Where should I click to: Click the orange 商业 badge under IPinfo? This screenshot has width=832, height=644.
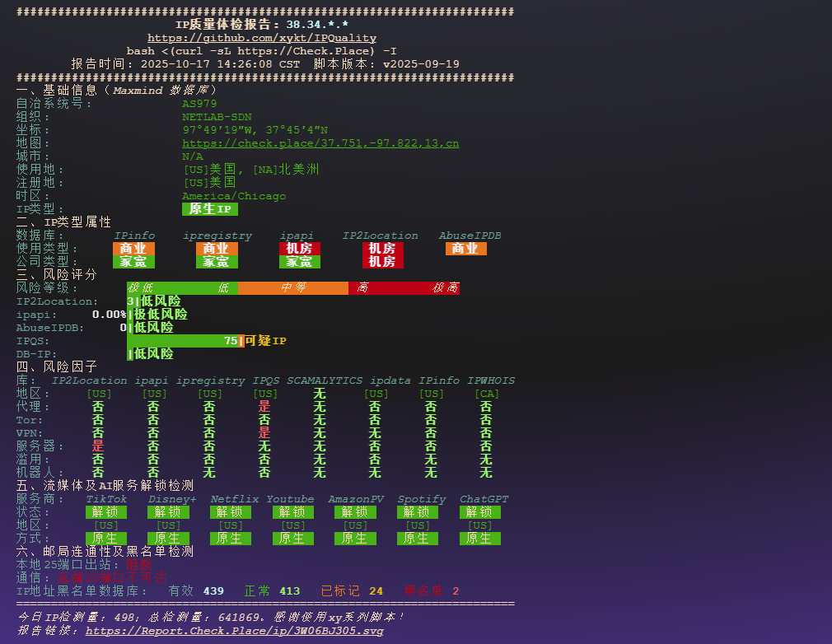(133, 248)
